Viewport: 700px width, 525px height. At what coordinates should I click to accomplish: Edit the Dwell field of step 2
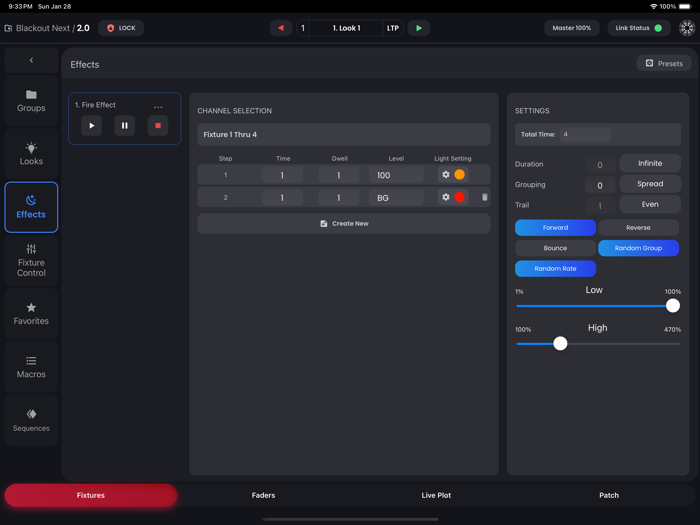(338, 197)
